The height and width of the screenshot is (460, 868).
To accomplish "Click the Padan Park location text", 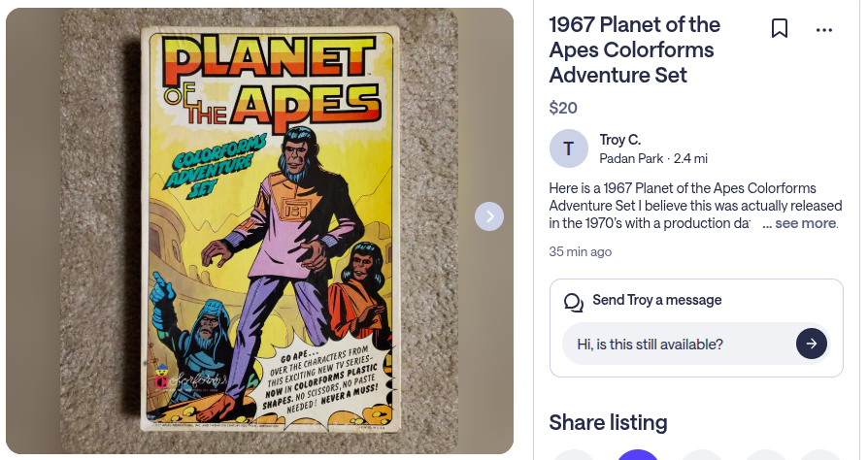I will tap(631, 158).
